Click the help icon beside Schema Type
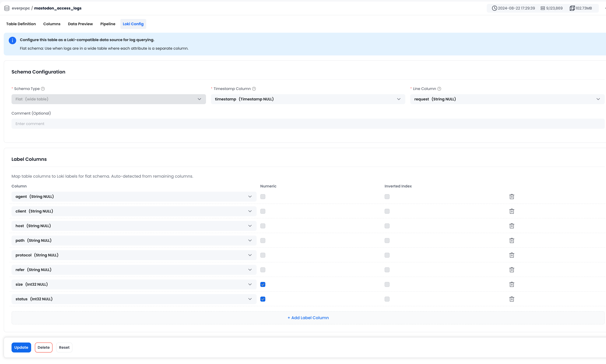Screen dimensions: 606x364 coord(43,89)
